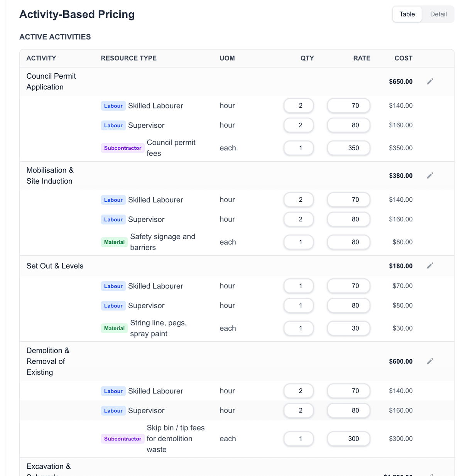Screen dimensions: 463x476
Task: Click Skilled Labourer quantity under Council Permit Application
Action: point(299,106)
